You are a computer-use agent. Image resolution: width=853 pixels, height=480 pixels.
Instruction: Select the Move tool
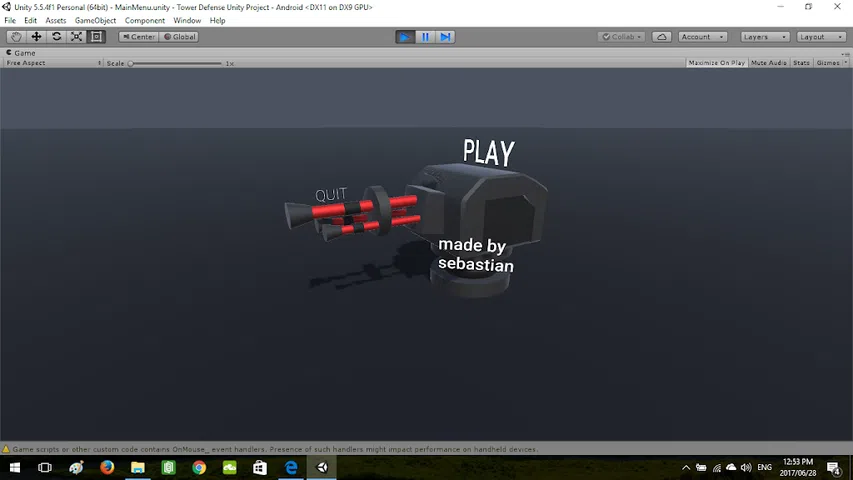(x=36, y=37)
